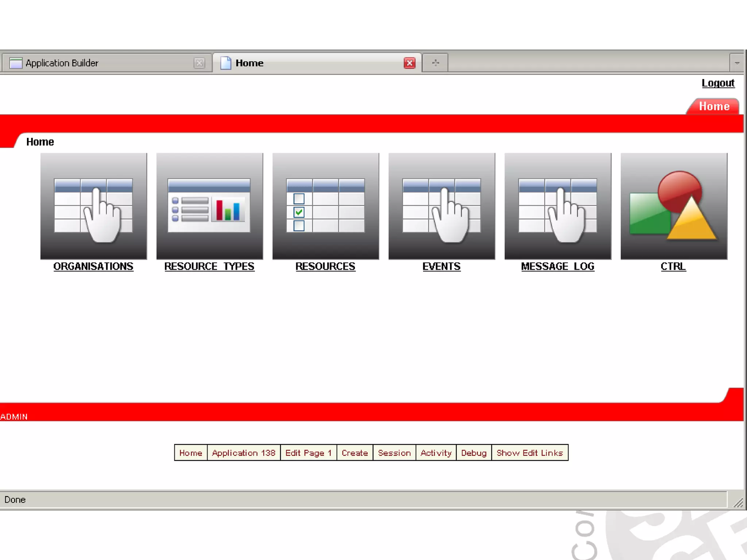Expand the tab list dropdown arrow

point(737,63)
